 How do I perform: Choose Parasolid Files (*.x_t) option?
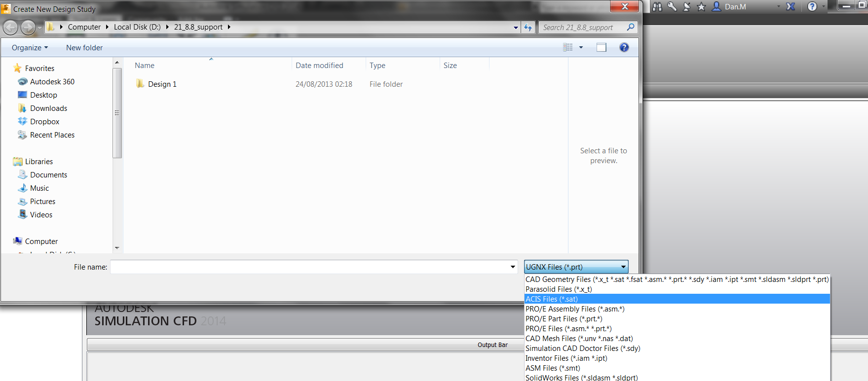(677, 289)
